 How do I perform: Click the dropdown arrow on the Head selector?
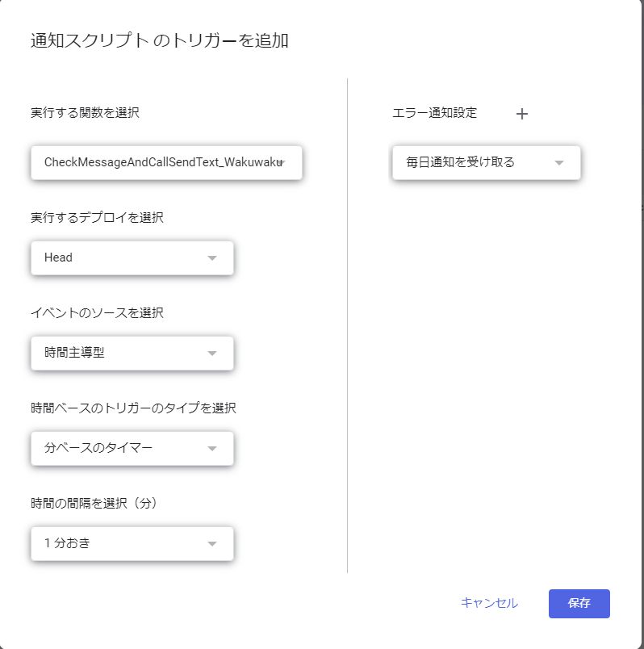pyautogui.click(x=211, y=258)
